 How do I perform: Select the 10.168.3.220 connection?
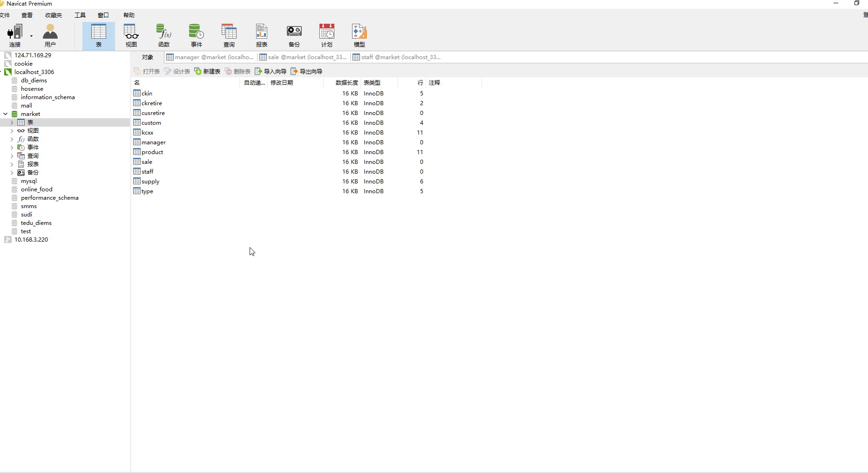coord(31,239)
